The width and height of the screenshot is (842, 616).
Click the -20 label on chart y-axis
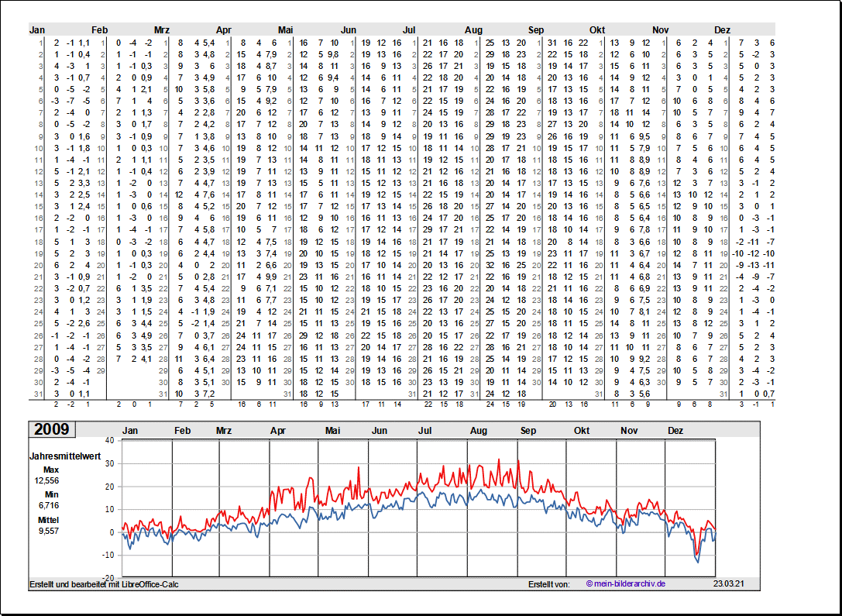108,578
